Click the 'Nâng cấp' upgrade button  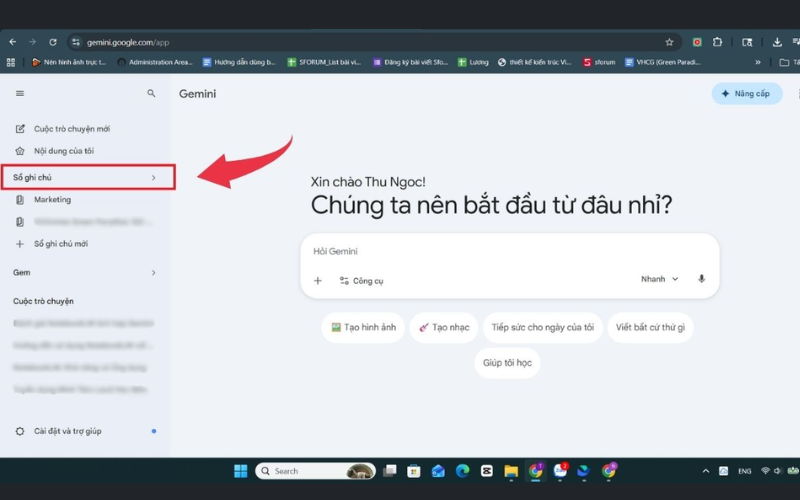tap(747, 94)
